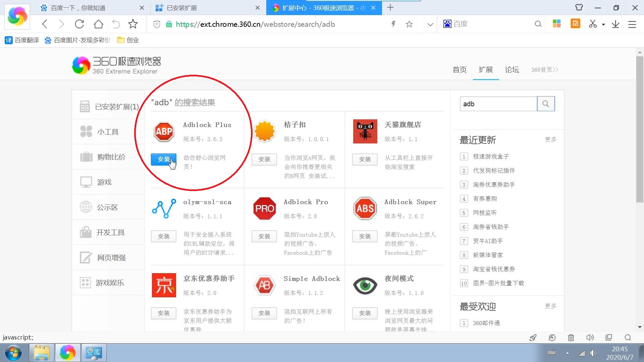Expand the address bar suggestions chevron
644x362 pixels.
click(430, 24)
